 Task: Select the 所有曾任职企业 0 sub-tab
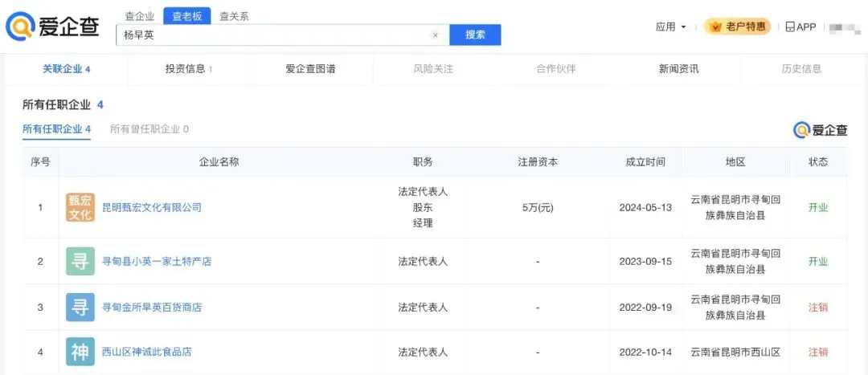pyautogui.click(x=149, y=129)
